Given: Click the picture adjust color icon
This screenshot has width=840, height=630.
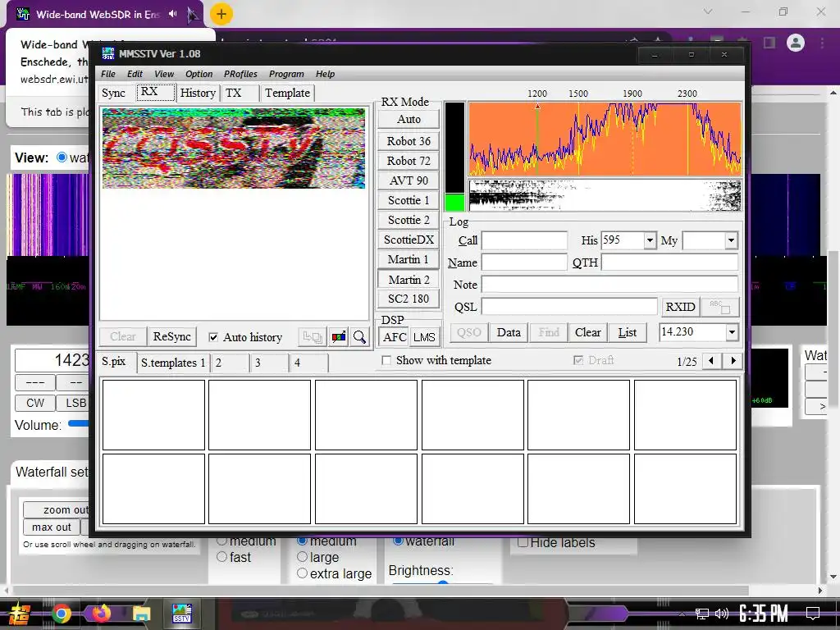Looking at the screenshot, I should pyautogui.click(x=339, y=337).
